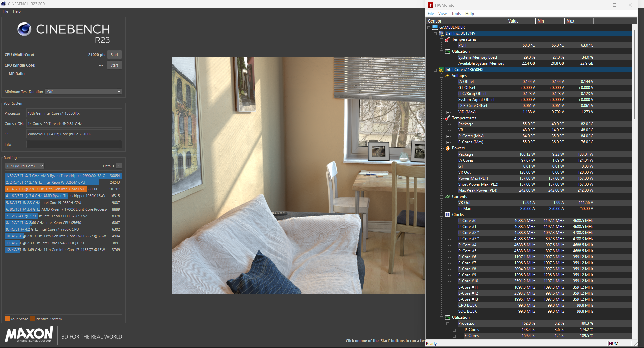644x348 pixels.
Task: Click the Dell Inc. 0GT7NV motherboard icon
Action: [x=441, y=33]
